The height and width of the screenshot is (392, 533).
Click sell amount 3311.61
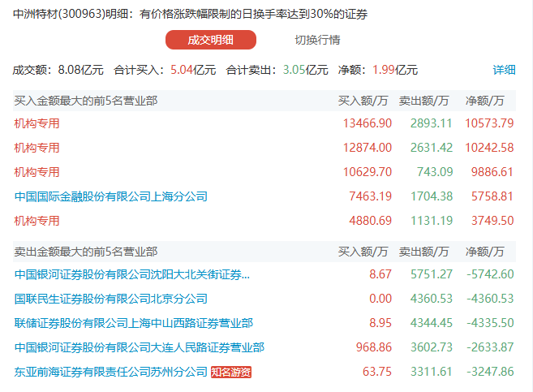coord(432,372)
